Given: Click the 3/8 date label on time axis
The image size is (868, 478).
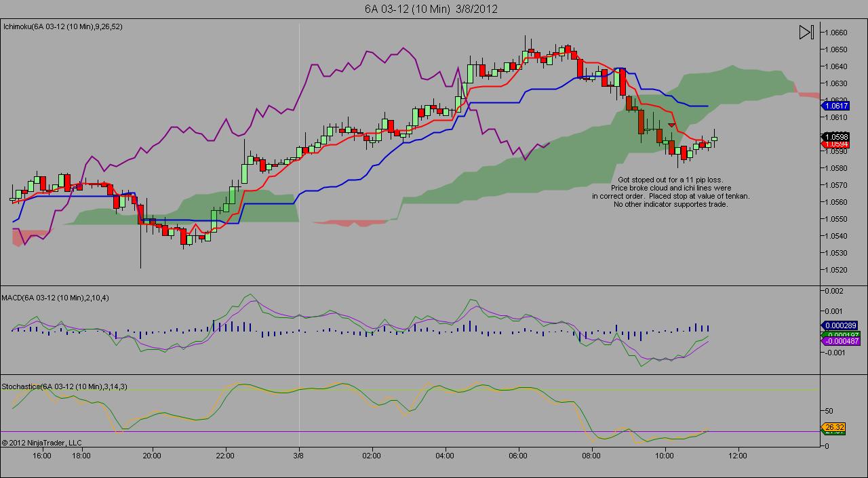Looking at the screenshot, I should (x=299, y=456).
